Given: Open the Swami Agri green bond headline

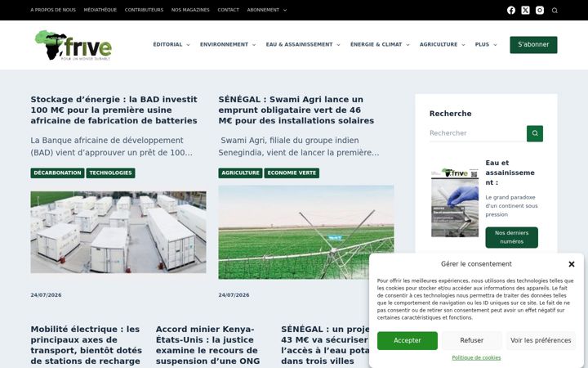Looking at the screenshot, I should pyautogui.click(x=296, y=110).
